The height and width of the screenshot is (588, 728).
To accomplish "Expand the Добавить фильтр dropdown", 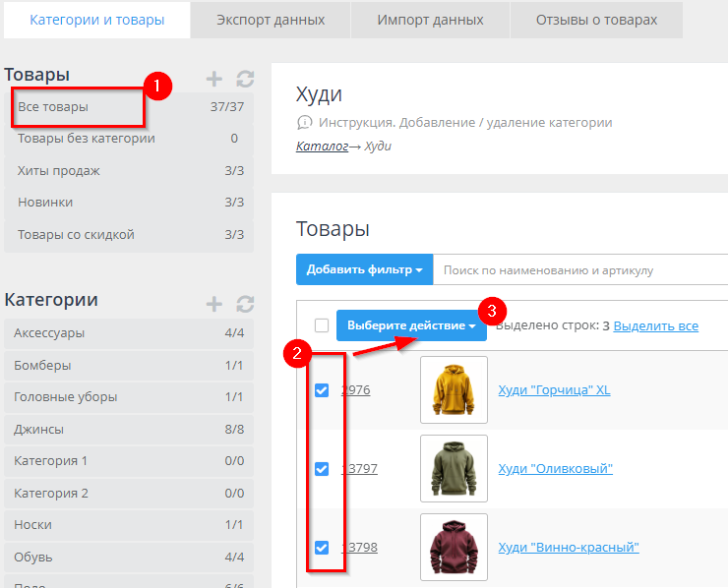I will (x=364, y=269).
